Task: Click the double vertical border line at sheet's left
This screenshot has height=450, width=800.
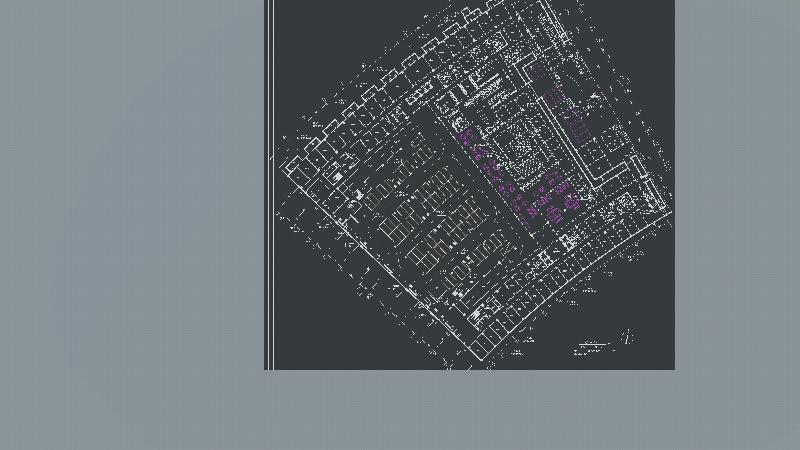Action: (x=269, y=200)
